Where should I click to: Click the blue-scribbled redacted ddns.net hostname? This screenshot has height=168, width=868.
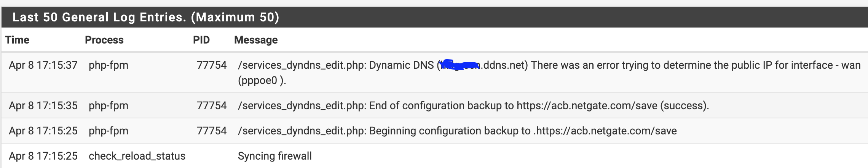[459, 65]
